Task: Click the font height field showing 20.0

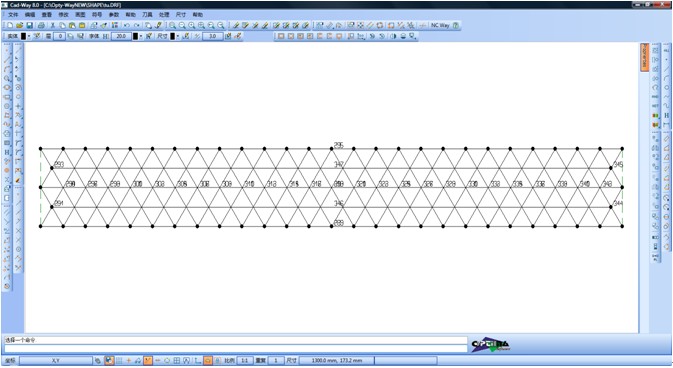Action: 121,36
